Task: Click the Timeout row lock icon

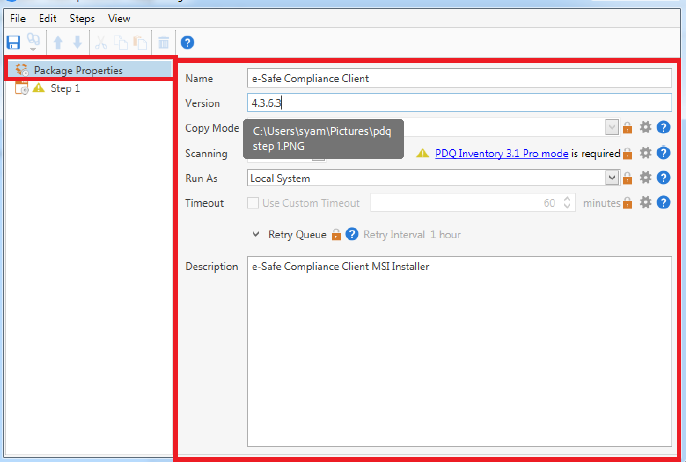Action: click(627, 203)
